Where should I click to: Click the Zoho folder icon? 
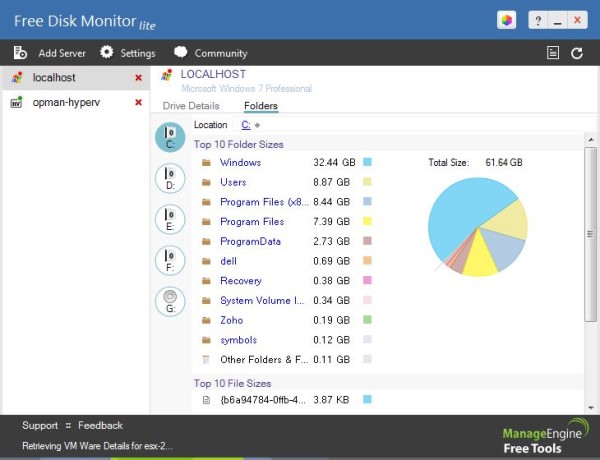tap(206, 320)
